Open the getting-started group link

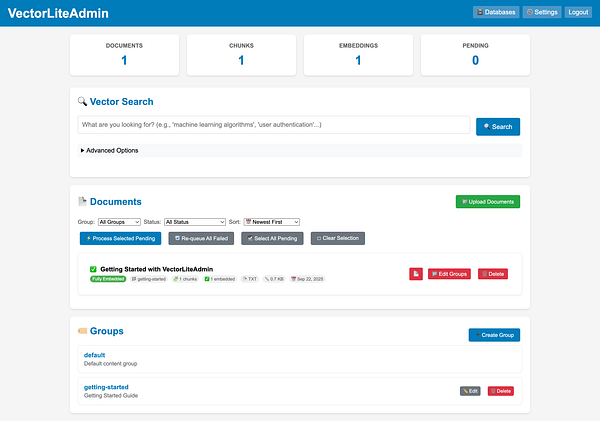(106, 387)
